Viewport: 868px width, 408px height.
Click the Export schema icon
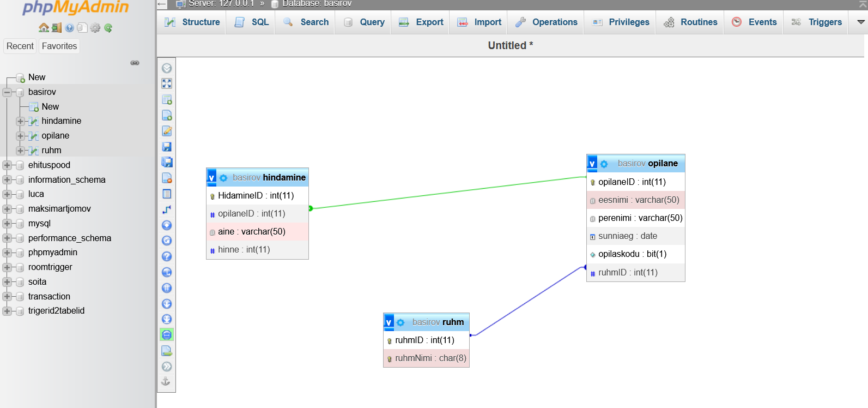167,351
